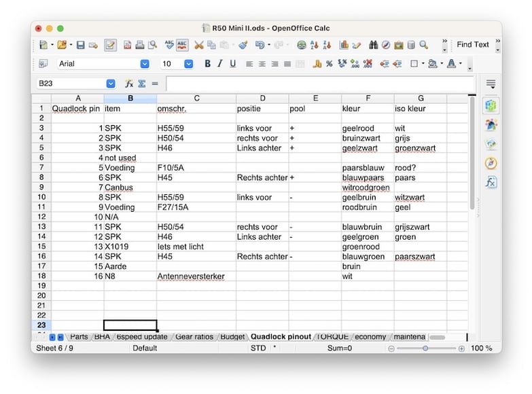
Task: Click the Sum sigma icon
Action: pos(142,84)
